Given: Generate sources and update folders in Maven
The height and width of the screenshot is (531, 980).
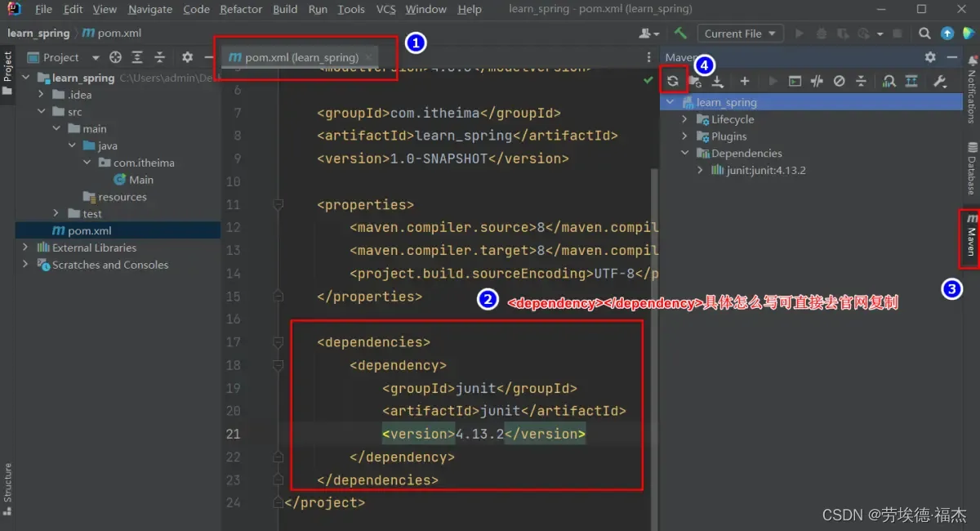Looking at the screenshot, I should pyautogui.click(x=695, y=81).
